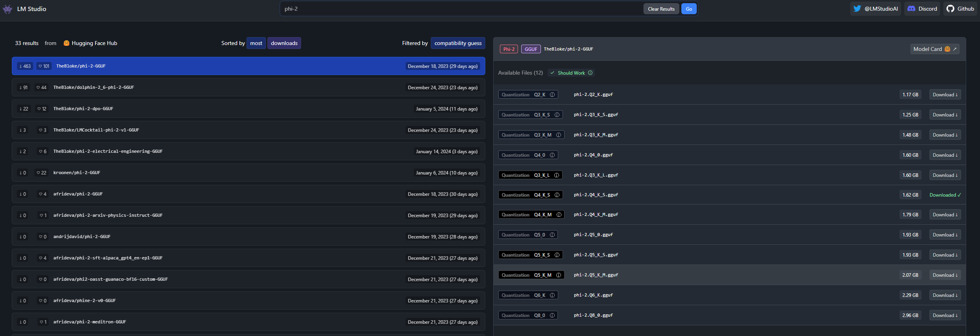Show info for Q4_K_M quantization
The width and height of the screenshot is (980, 336).
click(x=559, y=215)
